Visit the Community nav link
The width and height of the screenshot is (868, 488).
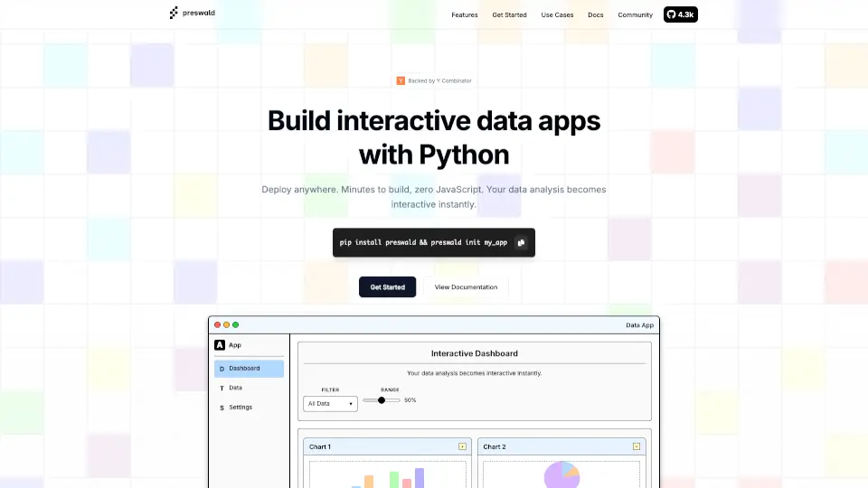(635, 15)
